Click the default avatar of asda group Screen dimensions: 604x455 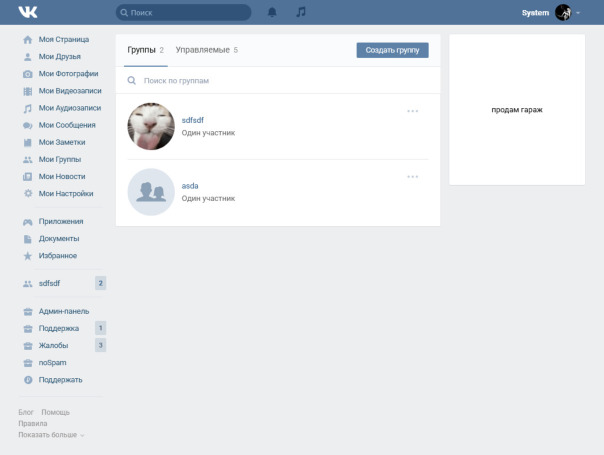click(x=151, y=192)
